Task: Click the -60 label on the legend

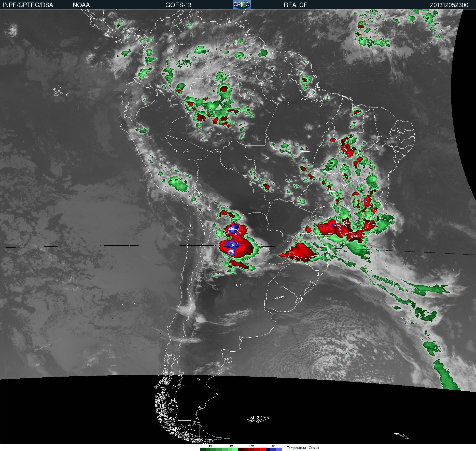Action: pyautogui.click(x=231, y=446)
